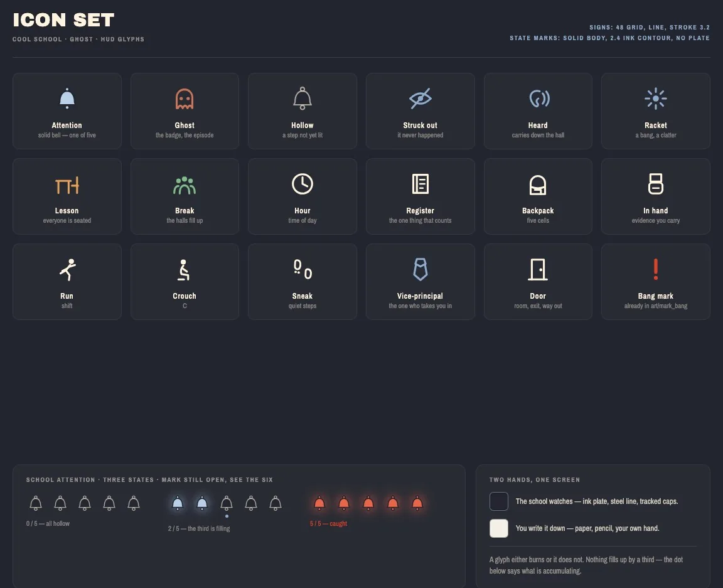Click 'COOL SCHOOL · GHOST · HUD GLYPHS' subtitle

[78, 39]
